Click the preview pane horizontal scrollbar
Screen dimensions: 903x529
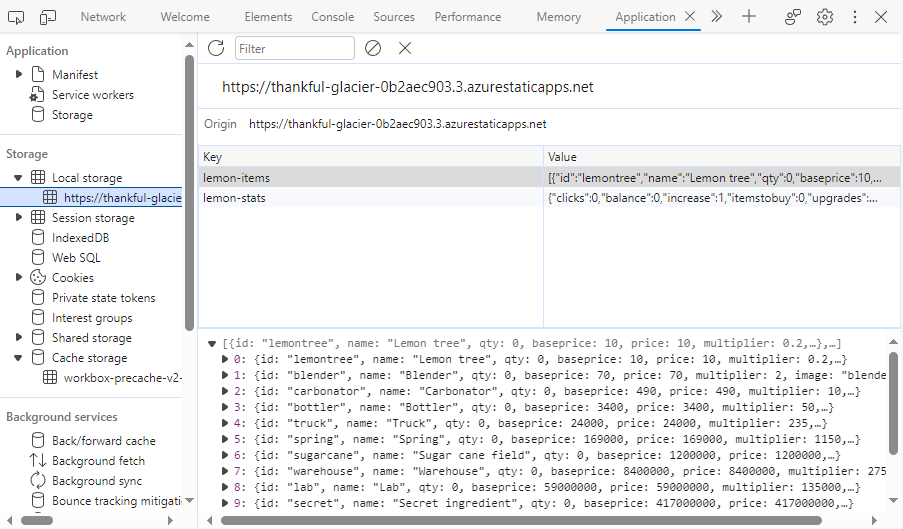click(x=521, y=520)
